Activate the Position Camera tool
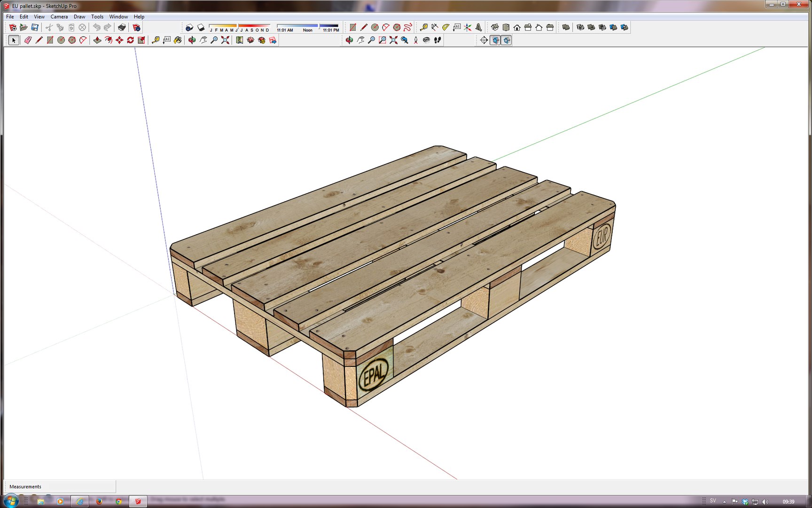The image size is (812, 508). pyautogui.click(x=415, y=40)
